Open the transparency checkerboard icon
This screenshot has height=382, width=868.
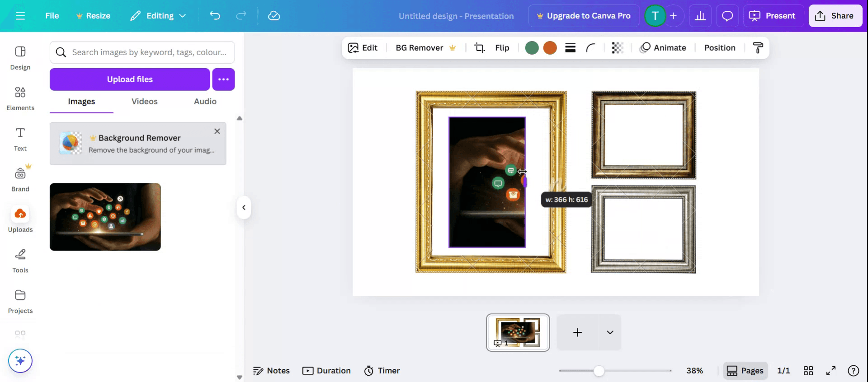(617, 48)
